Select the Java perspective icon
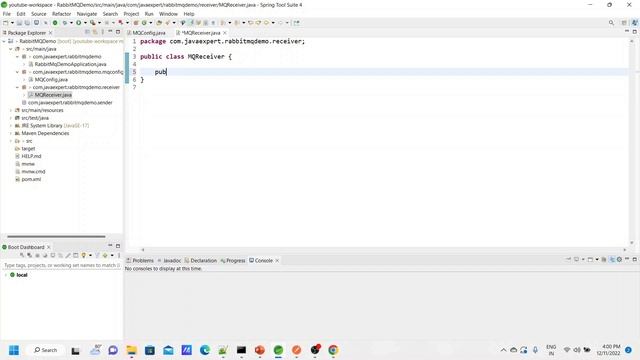 (634, 23)
